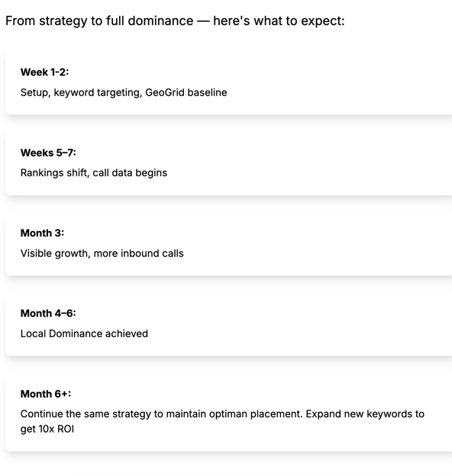Image resolution: width=452 pixels, height=476 pixels.
Task: Click the "Local Dominance achieved" text
Action: 84,333
